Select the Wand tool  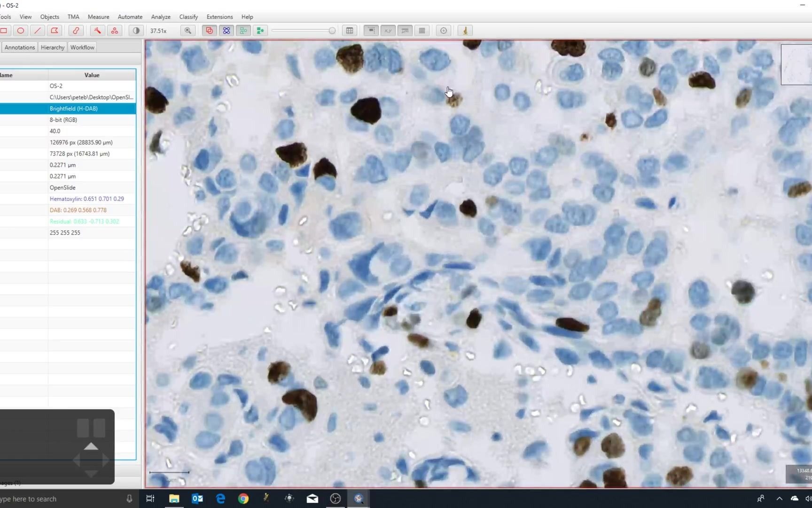click(97, 31)
